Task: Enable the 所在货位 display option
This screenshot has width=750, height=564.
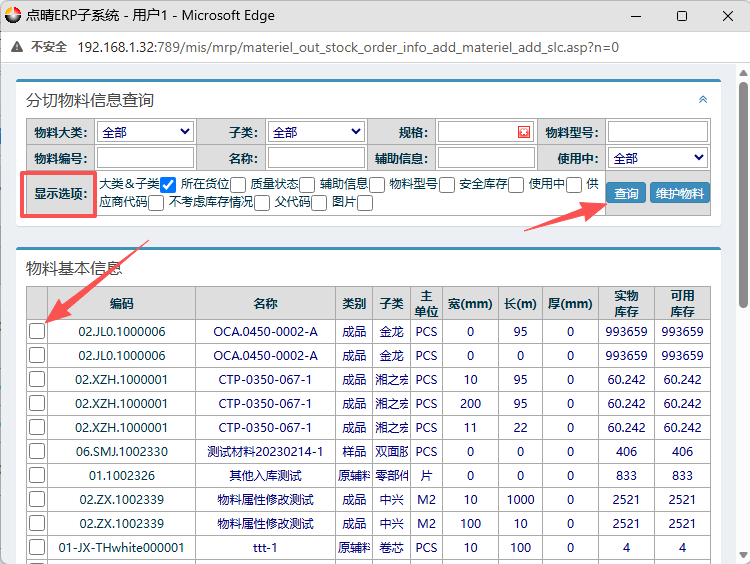Action: (238, 185)
